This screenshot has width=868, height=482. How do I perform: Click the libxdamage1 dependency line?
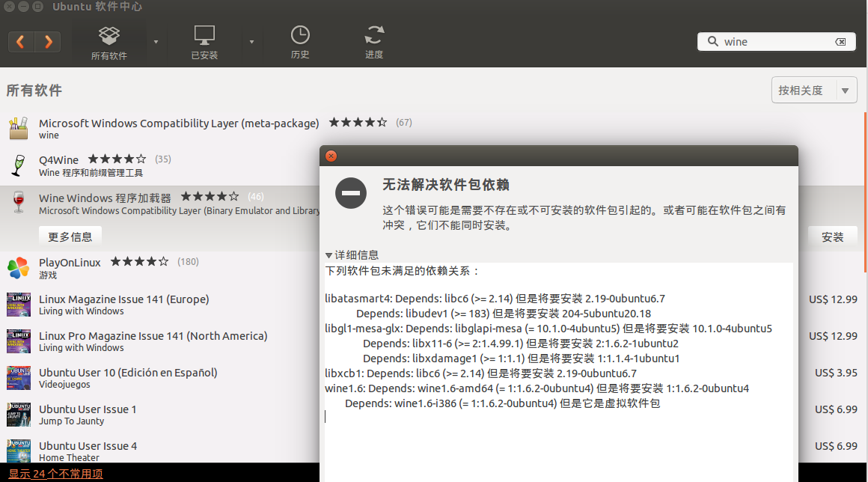[x=521, y=358]
